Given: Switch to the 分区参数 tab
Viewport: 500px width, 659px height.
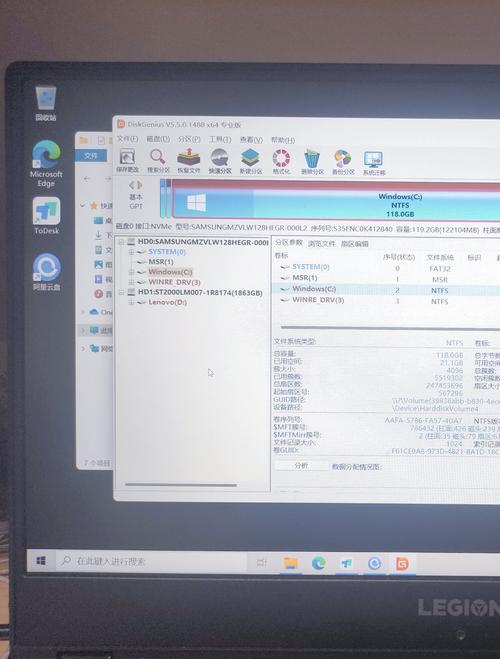Looking at the screenshot, I should pos(289,243).
